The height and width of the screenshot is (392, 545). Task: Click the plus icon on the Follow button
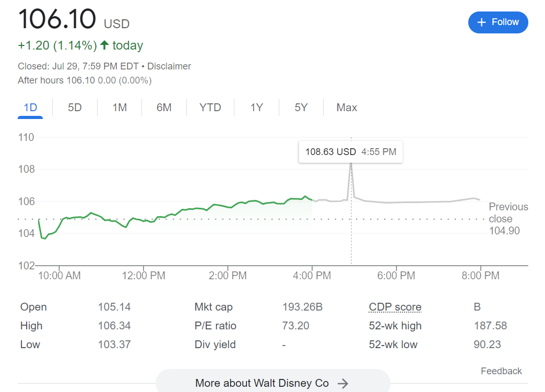(x=481, y=22)
